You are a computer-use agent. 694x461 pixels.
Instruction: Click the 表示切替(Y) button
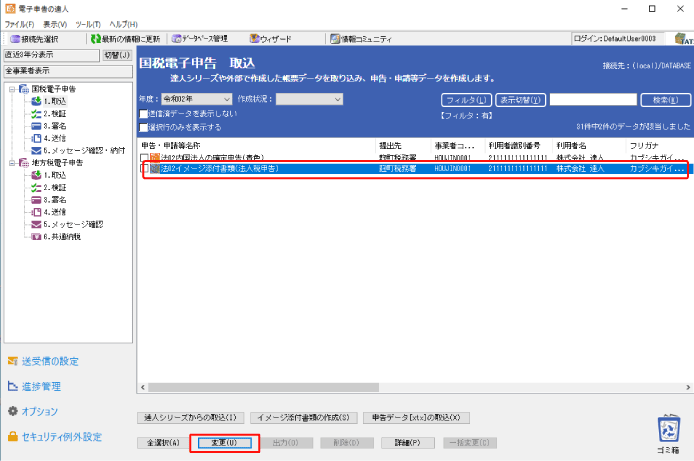[520, 100]
